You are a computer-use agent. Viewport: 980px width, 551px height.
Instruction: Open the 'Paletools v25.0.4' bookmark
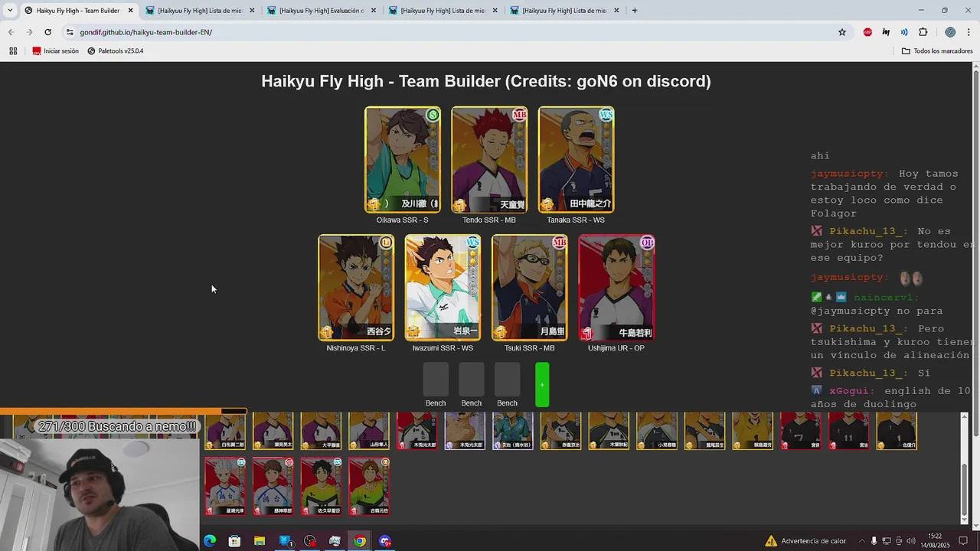[116, 51]
